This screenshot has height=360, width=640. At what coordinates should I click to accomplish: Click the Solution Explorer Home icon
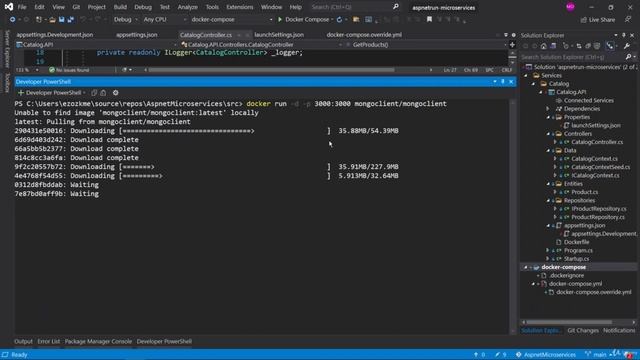pyautogui.click(x=544, y=46)
